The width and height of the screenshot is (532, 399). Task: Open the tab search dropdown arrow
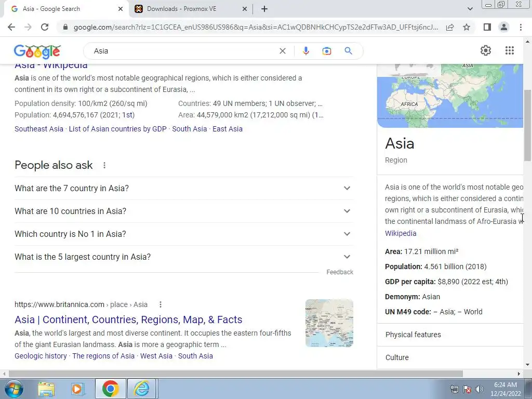click(470, 9)
